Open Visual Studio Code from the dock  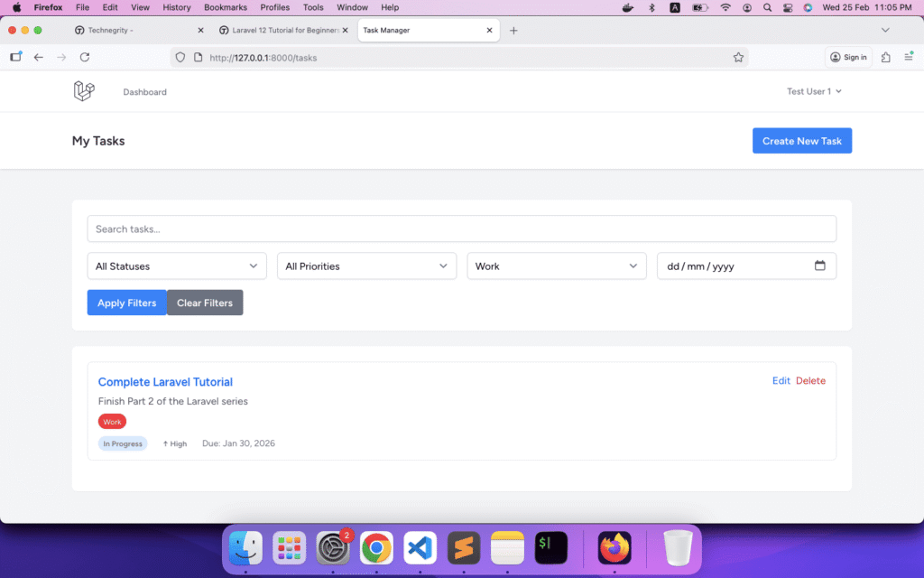click(x=420, y=547)
